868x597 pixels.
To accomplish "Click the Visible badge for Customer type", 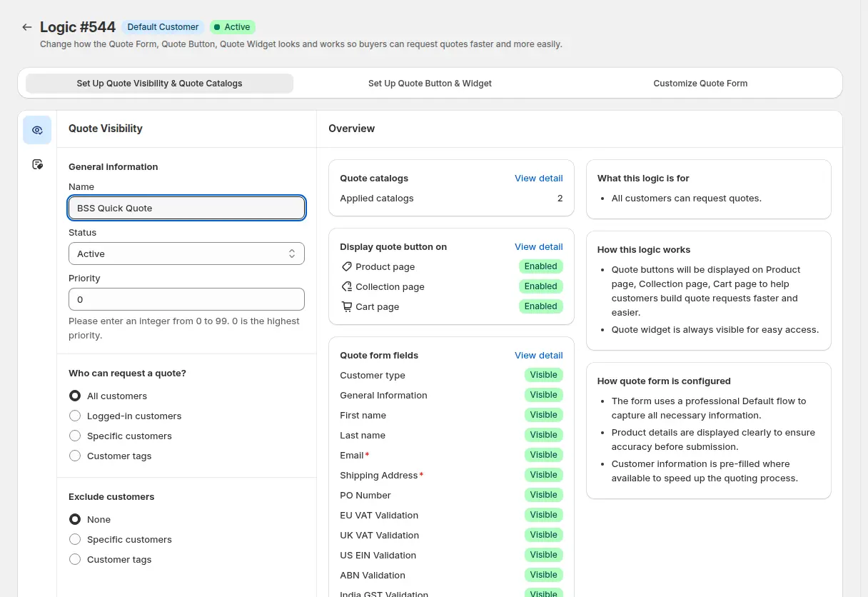I will 543,375.
